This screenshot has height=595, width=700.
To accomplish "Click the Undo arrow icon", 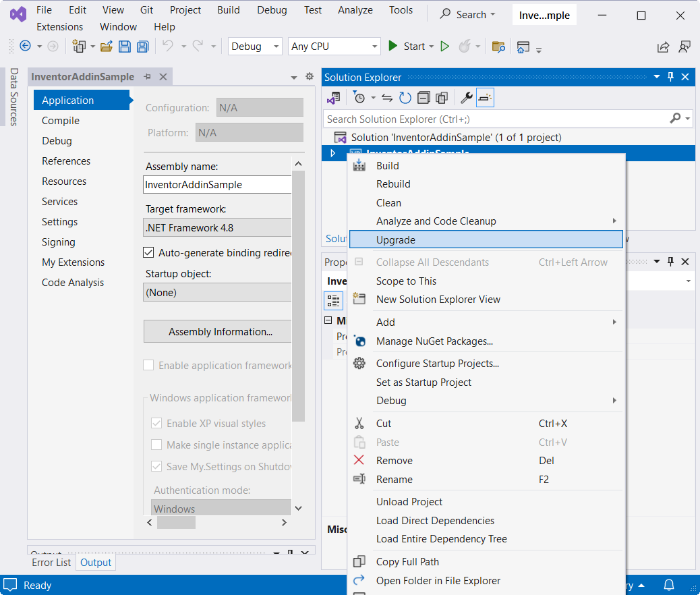I will (x=168, y=46).
